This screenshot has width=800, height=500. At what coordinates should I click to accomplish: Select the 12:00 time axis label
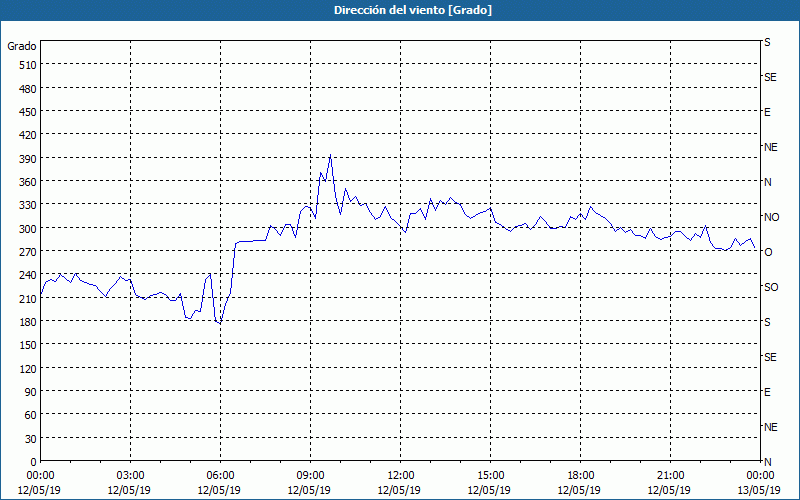(401, 476)
